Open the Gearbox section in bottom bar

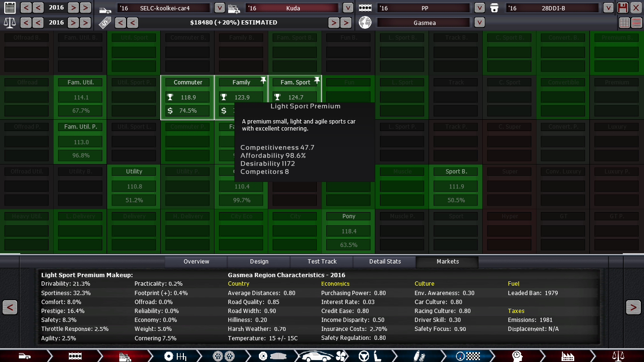(x=175, y=356)
